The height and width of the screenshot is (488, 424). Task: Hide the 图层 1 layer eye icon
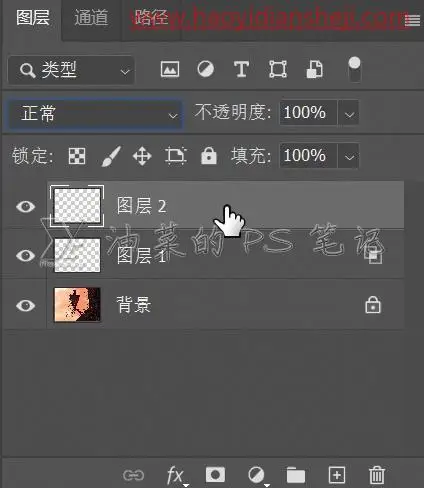pyautogui.click(x=26, y=256)
